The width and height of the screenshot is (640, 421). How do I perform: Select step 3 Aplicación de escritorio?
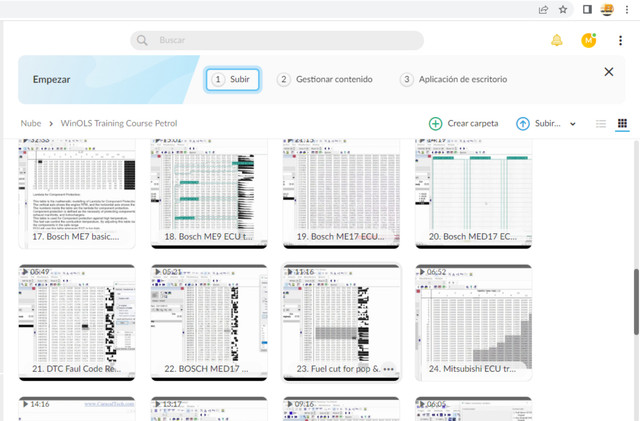(453, 79)
